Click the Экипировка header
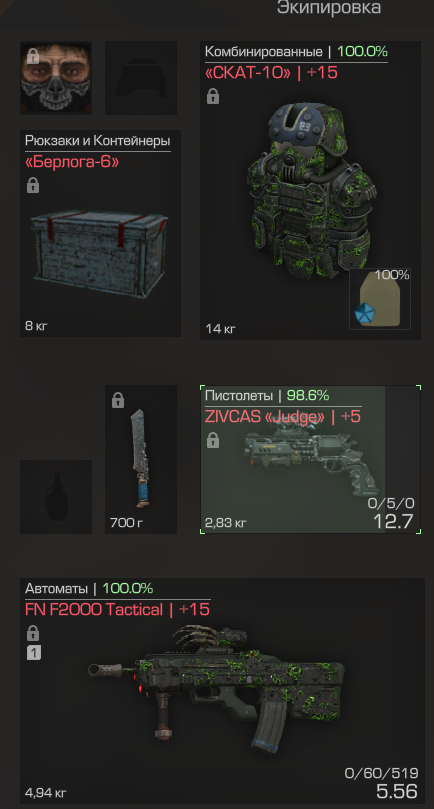 tap(329, 8)
